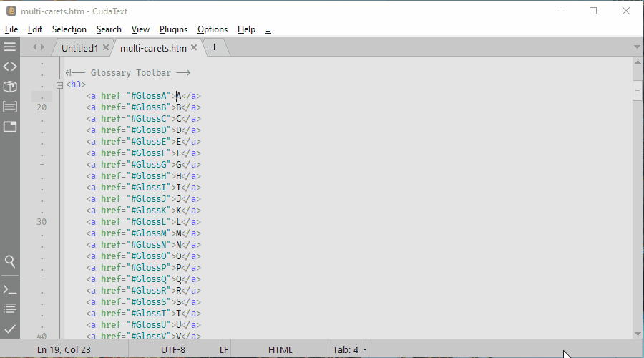The height and width of the screenshot is (358, 644).
Task: Open the Tabs list panel icon
Action: click(10, 127)
